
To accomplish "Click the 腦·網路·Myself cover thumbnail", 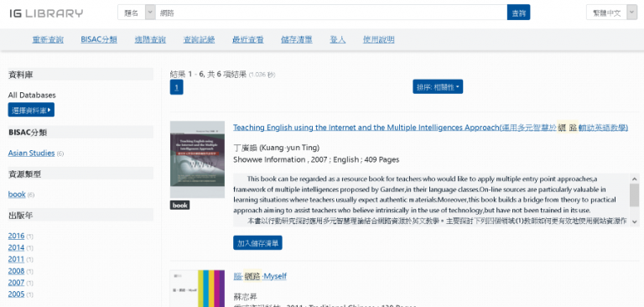I will (197, 289).
